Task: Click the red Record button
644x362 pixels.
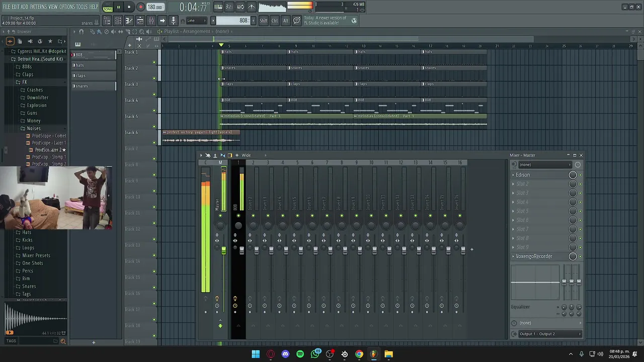Action: click(141, 7)
